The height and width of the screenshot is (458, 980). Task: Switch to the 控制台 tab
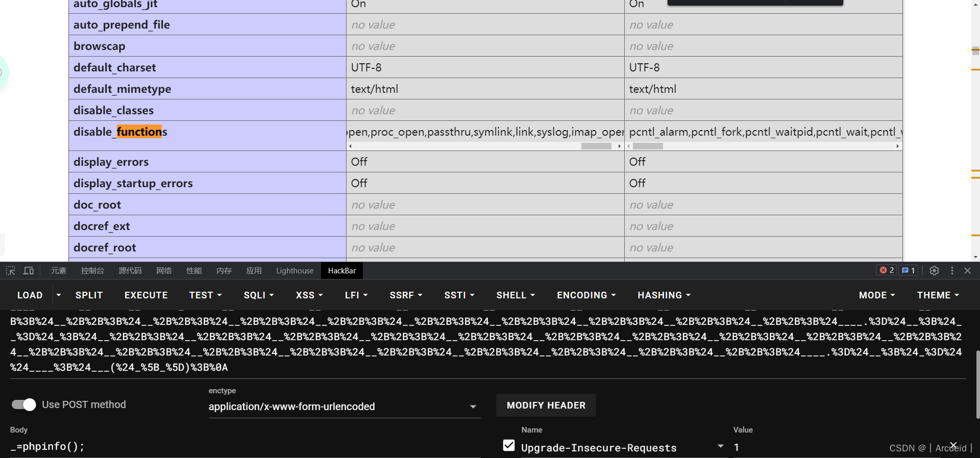click(92, 270)
